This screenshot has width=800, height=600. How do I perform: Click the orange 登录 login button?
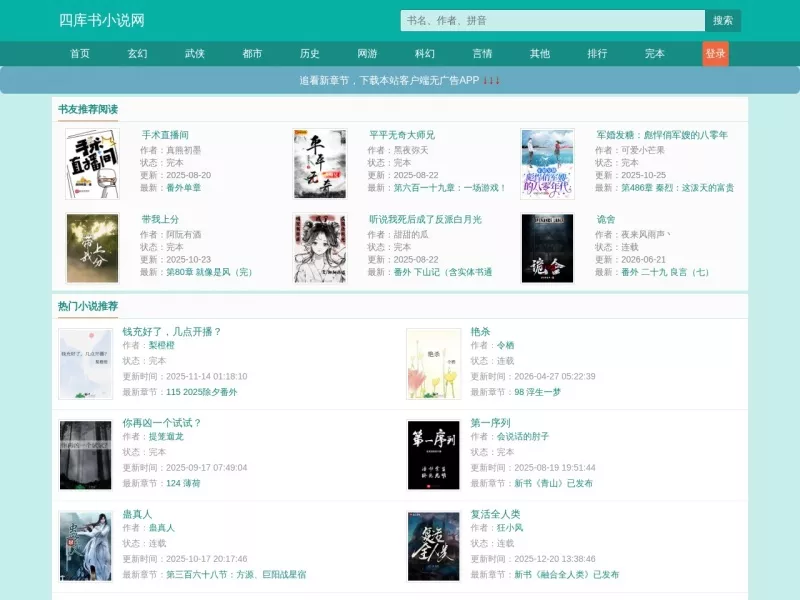point(715,54)
